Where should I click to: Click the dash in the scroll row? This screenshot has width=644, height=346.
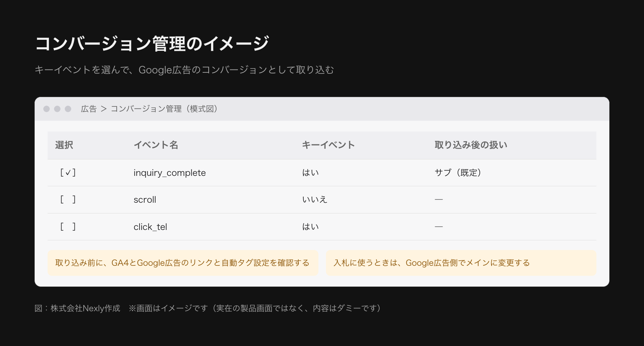pyautogui.click(x=439, y=200)
